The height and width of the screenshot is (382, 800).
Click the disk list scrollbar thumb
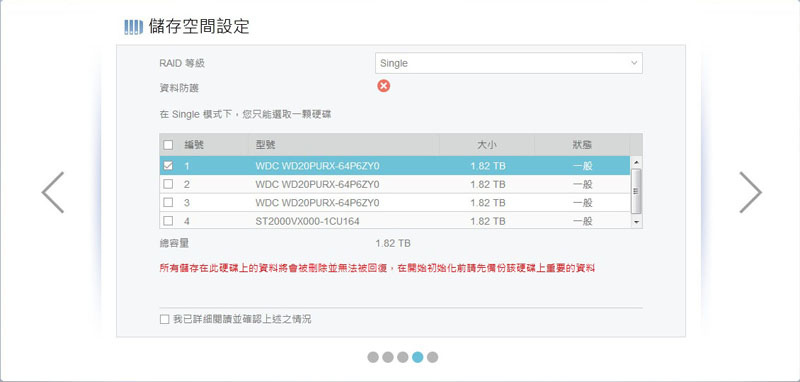(x=636, y=191)
